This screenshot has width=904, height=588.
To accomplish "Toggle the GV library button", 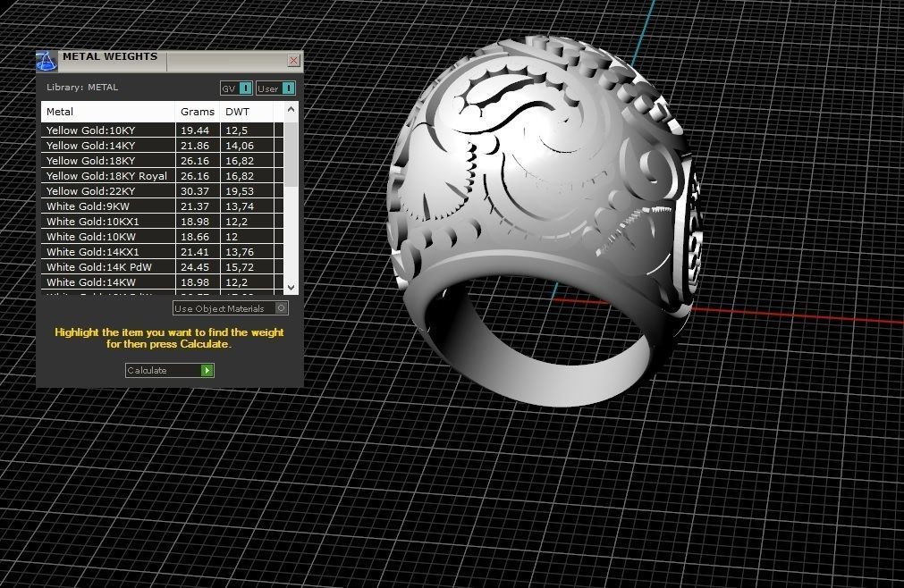I will (236, 88).
